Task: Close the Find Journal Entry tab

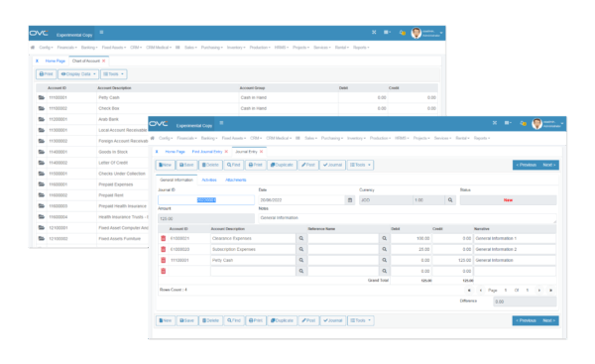Action: pyautogui.click(x=226, y=152)
